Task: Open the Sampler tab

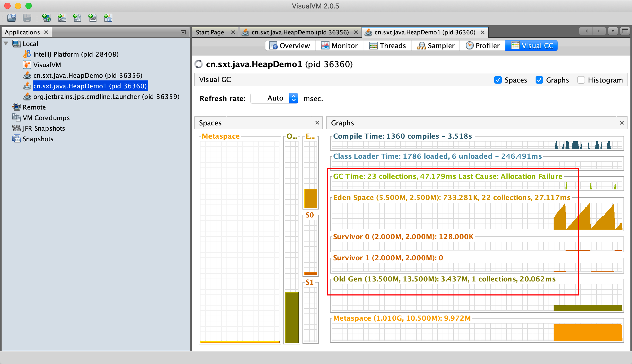Action: (x=436, y=46)
